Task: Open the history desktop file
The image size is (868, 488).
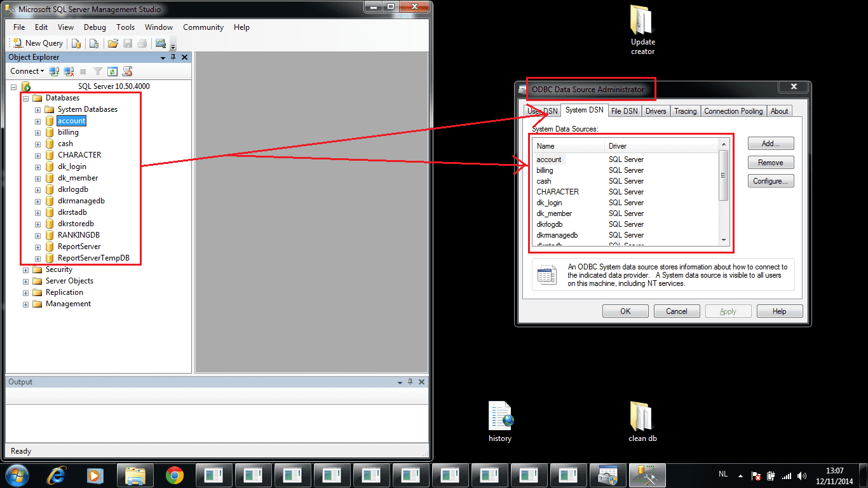Action: [500, 422]
